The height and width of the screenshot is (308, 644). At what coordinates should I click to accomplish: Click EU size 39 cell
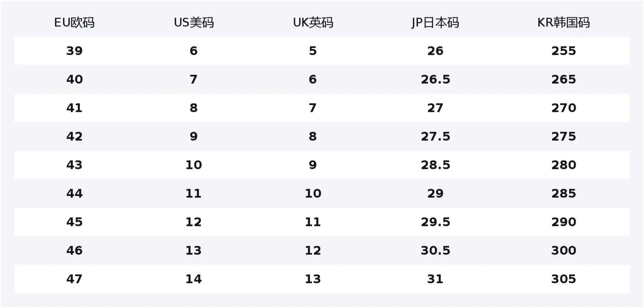click(x=74, y=51)
